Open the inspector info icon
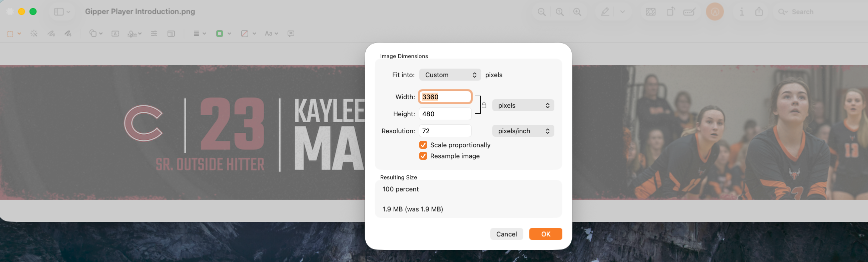The image size is (868, 262). 742,12
